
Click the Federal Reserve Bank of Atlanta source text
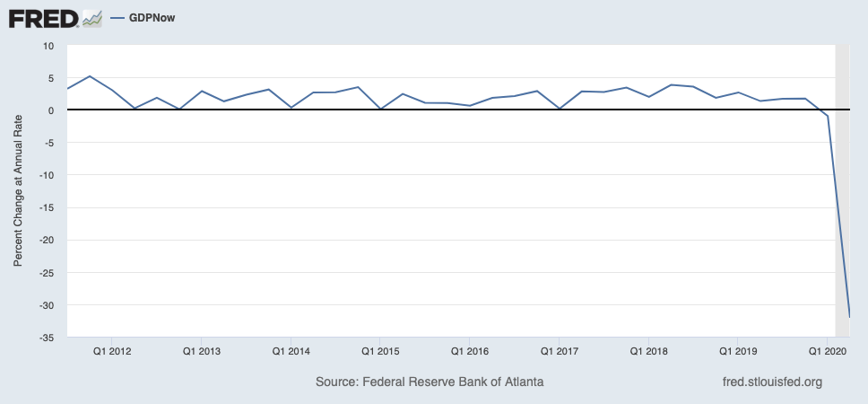[430, 382]
